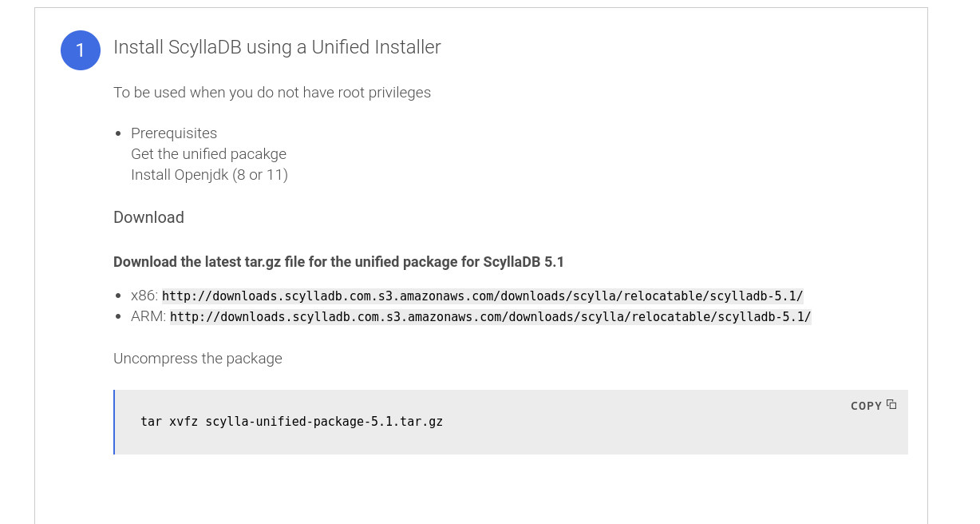The height and width of the screenshot is (524, 980).
Task: Click the Download section heading
Action: [148, 217]
